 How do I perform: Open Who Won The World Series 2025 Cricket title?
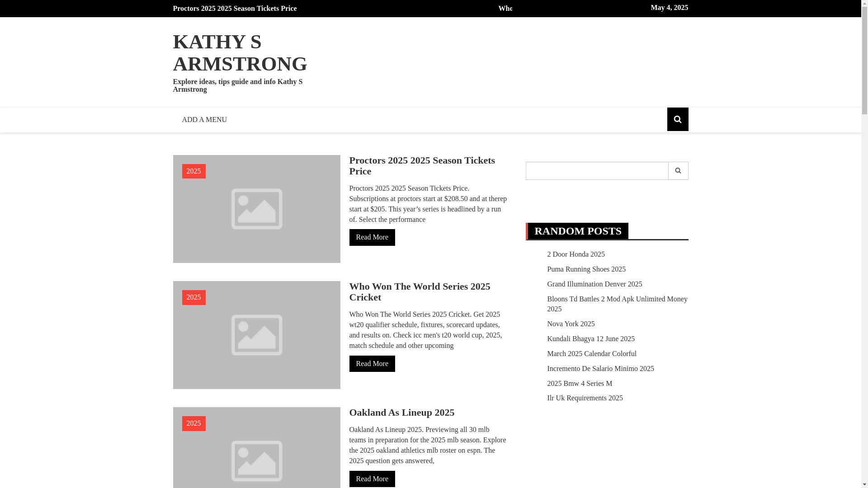[420, 292]
